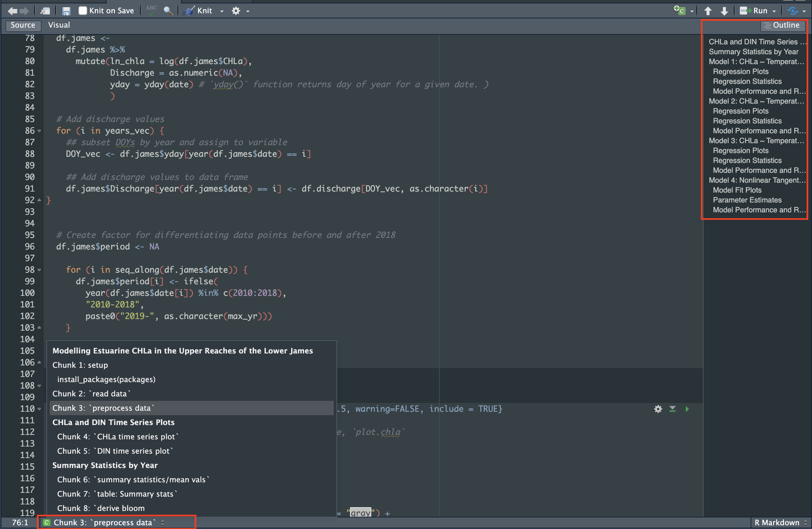Click the insert new code chunk icon
Viewport: 812px width, 529px height.
(x=680, y=11)
